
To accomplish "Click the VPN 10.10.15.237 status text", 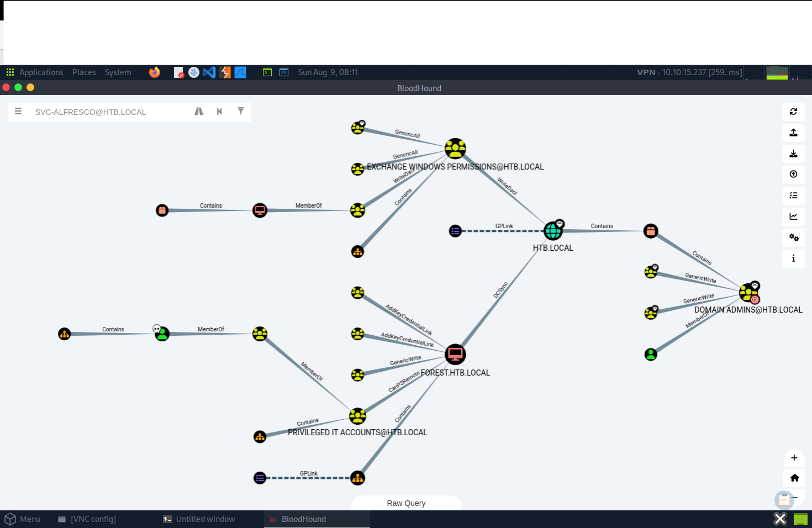I will (689, 72).
